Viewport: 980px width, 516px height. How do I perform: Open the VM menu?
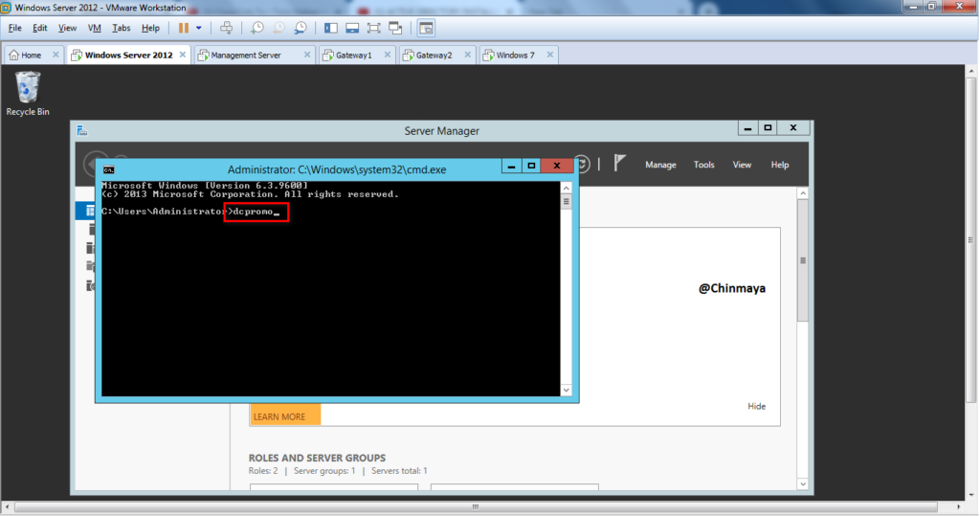(x=95, y=28)
